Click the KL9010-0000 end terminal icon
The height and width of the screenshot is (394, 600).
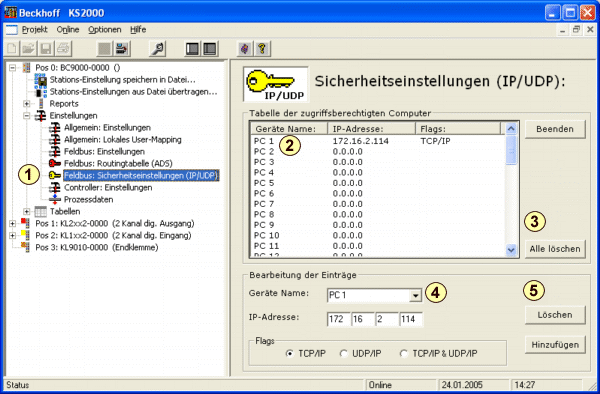[25, 247]
